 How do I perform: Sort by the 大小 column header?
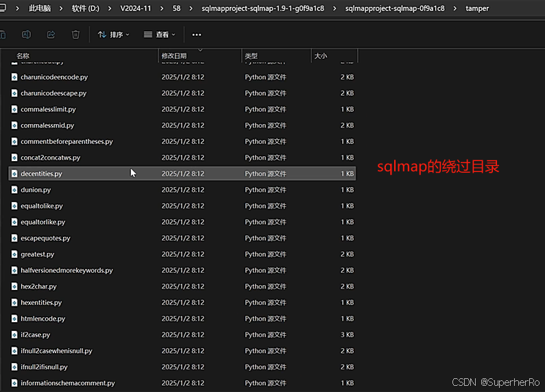coord(320,56)
